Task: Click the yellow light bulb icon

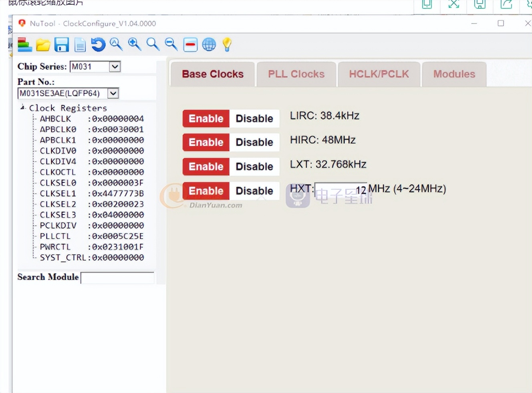Action: click(227, 44)
